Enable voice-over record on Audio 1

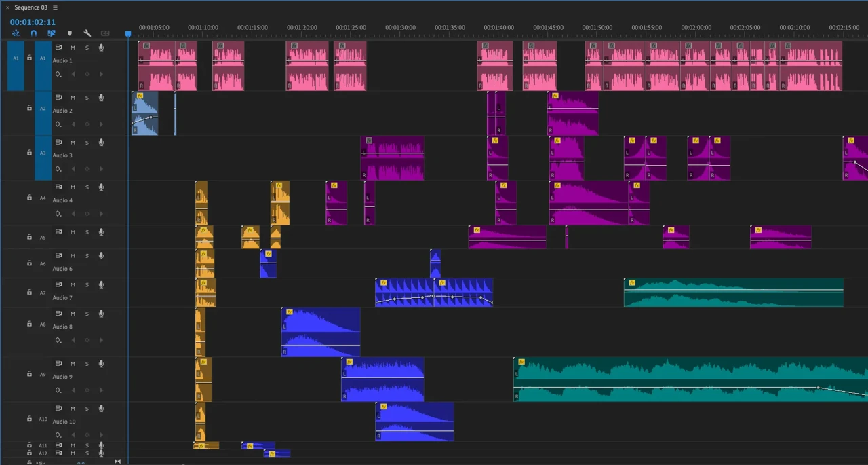click(101, 48)
